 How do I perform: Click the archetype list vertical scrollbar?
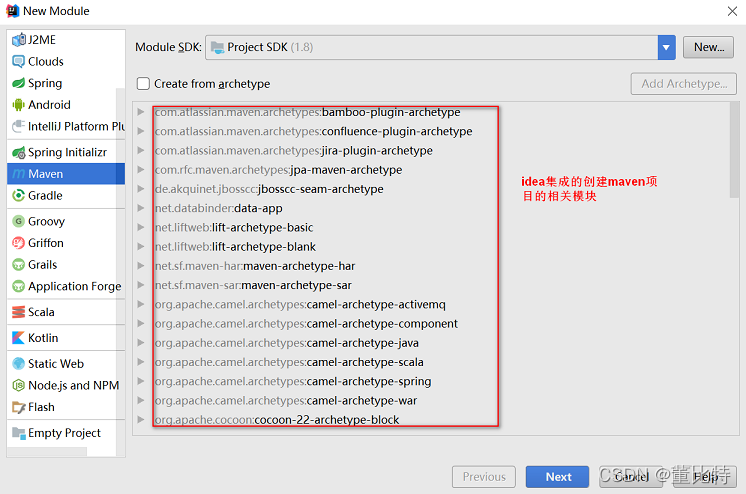click(x=734, y=149)
